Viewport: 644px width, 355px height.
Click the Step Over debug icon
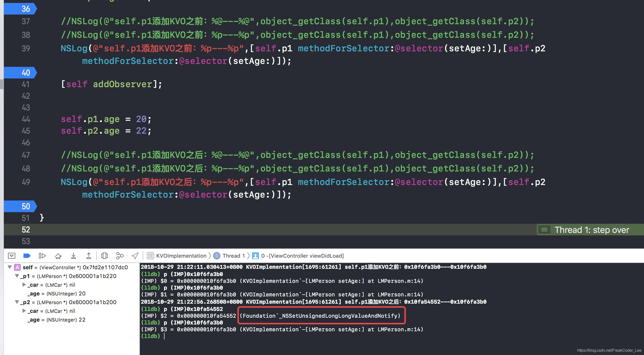58,256
